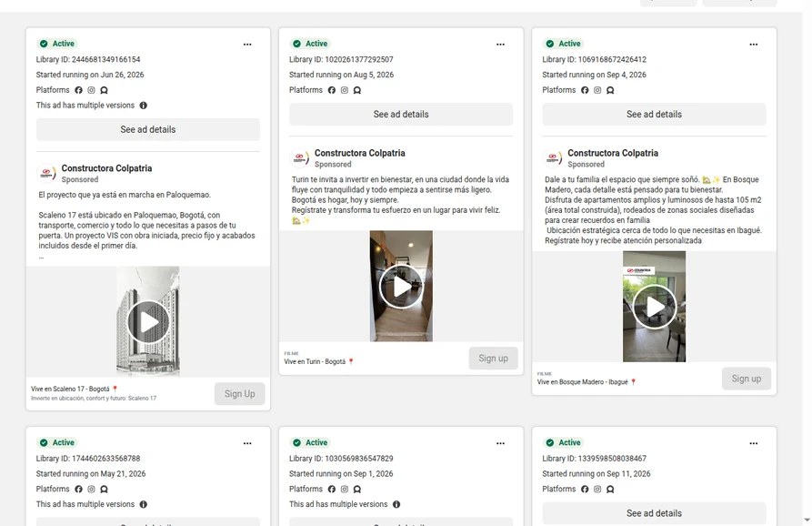Viewport: 812px width, 526px height.
Task: Click Audience Network icon in Aug 5 ad
Action: point(357,90)
